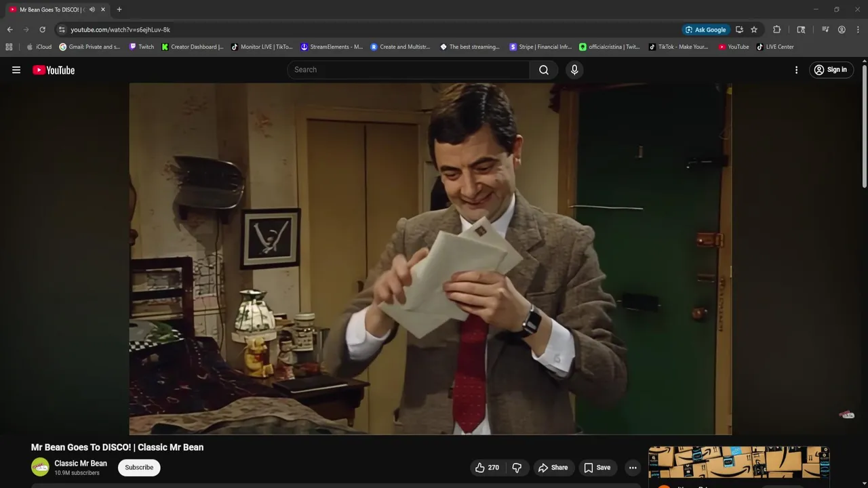Open more actions ellipsis below video
The image size is (868, 488).
(x=633, y=468)
